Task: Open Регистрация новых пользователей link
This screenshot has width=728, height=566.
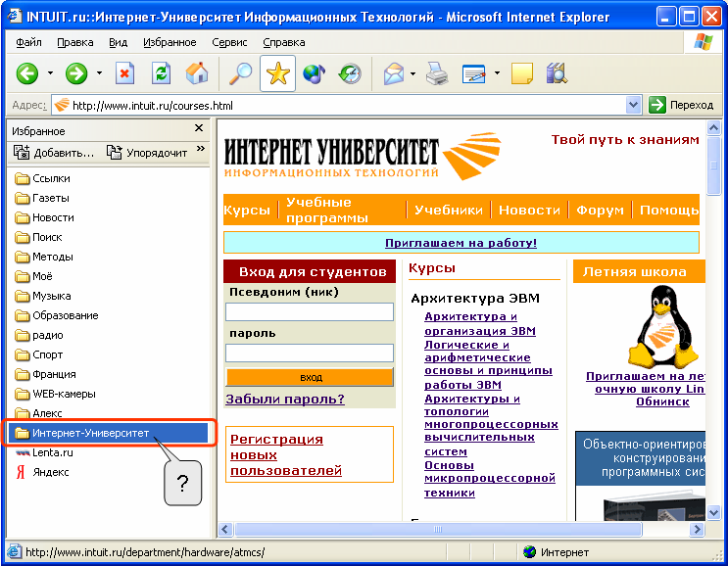Action: pos(286,454)
